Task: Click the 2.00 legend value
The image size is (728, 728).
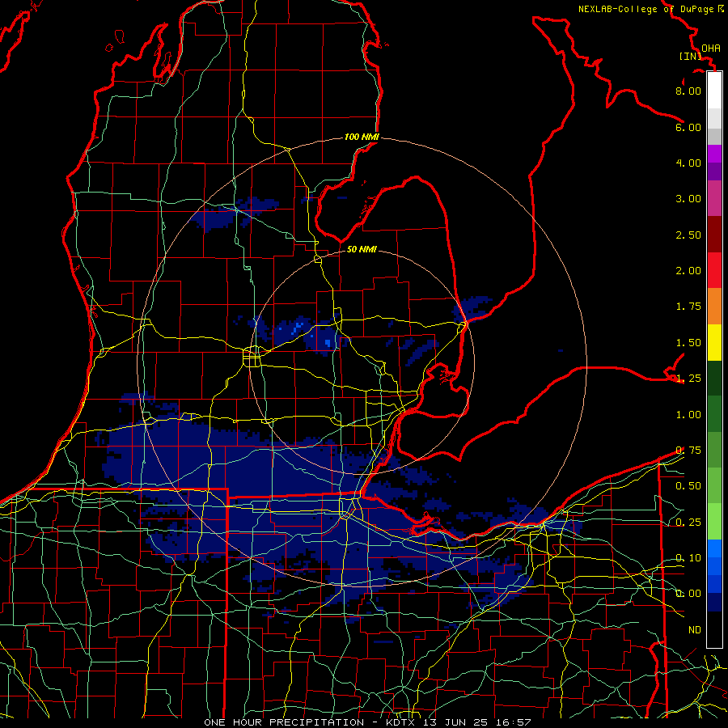Action: pos(688,271)
